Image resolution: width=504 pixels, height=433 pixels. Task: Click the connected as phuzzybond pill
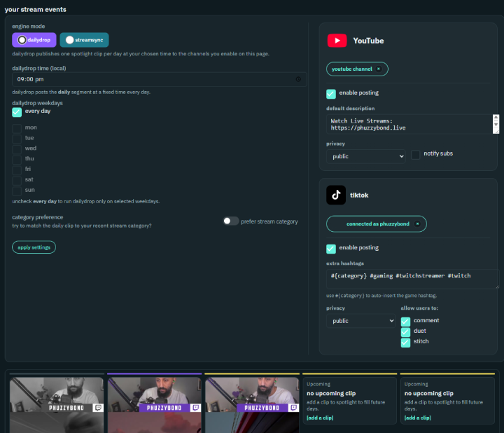tap(377, 224)
